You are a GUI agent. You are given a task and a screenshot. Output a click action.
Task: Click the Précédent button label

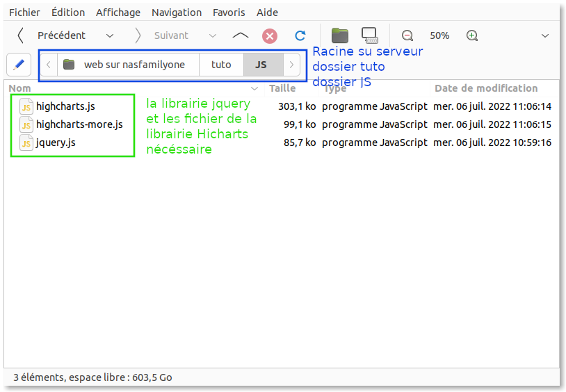(x=61, y=35)
